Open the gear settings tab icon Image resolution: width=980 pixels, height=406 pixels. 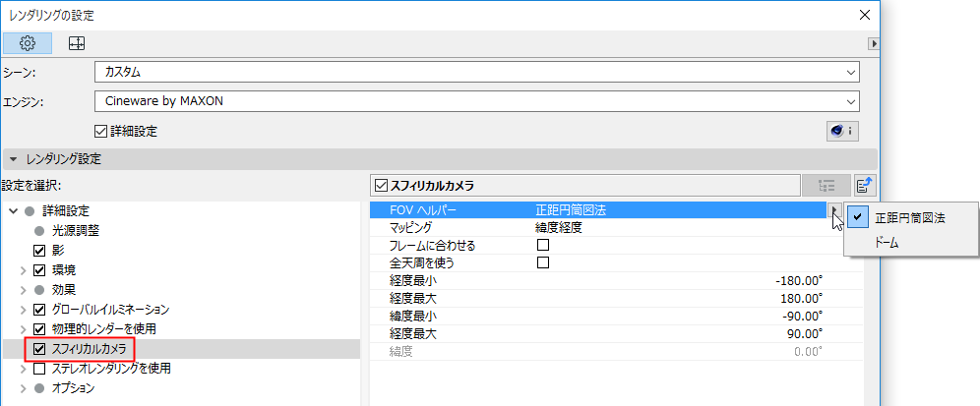(27, 43)
